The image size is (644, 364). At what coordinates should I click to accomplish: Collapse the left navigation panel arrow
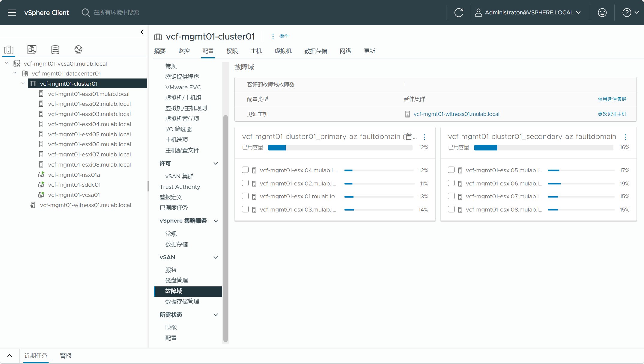(x=142, y=32)
